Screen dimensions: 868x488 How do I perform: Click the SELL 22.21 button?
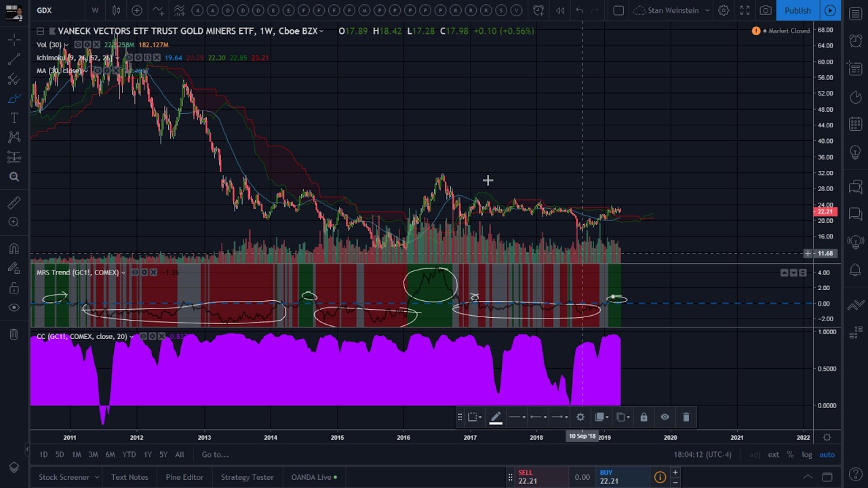click(x=540, y=477)
